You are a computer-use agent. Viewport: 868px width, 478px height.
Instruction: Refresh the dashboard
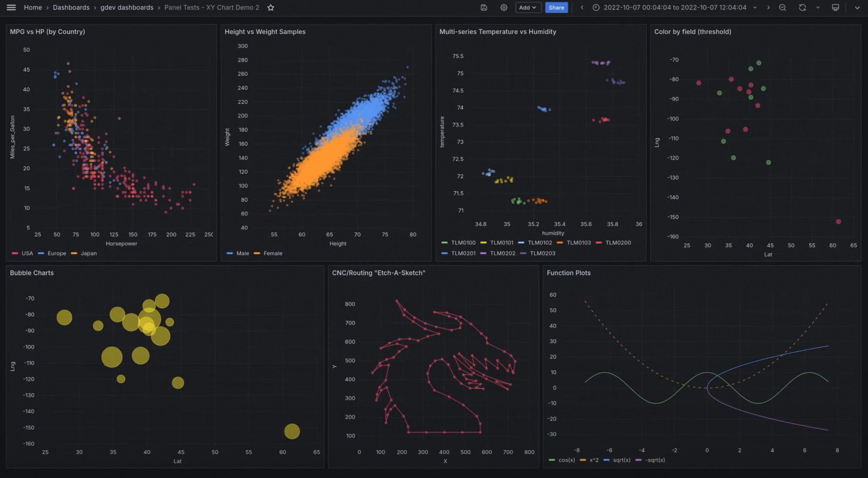point(802,7)
